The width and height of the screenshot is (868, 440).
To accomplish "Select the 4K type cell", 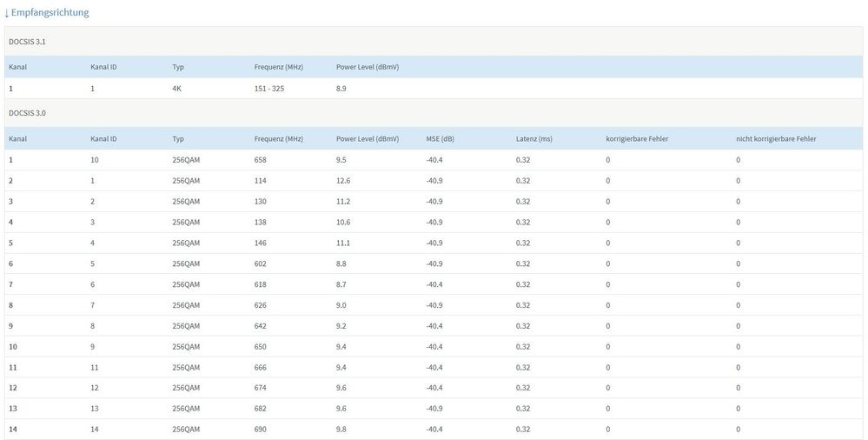I will (x=176, y=88).
